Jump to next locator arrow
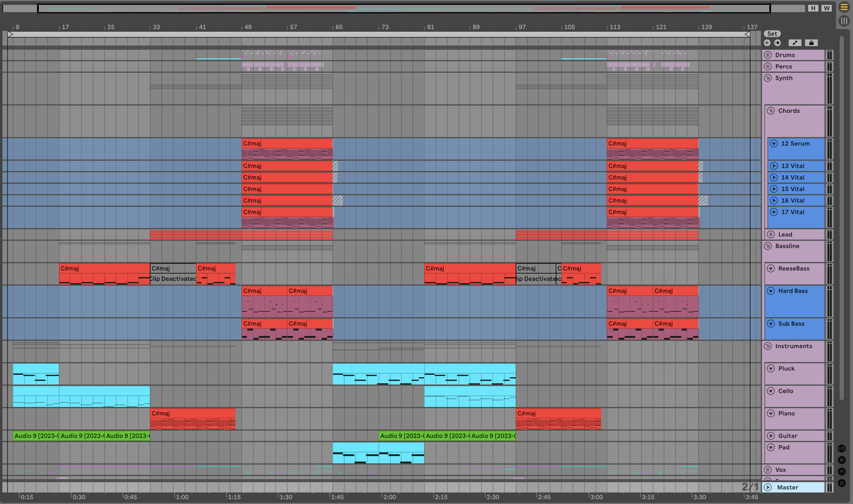Viewport: 853px width, 504px height. (777, 43)
